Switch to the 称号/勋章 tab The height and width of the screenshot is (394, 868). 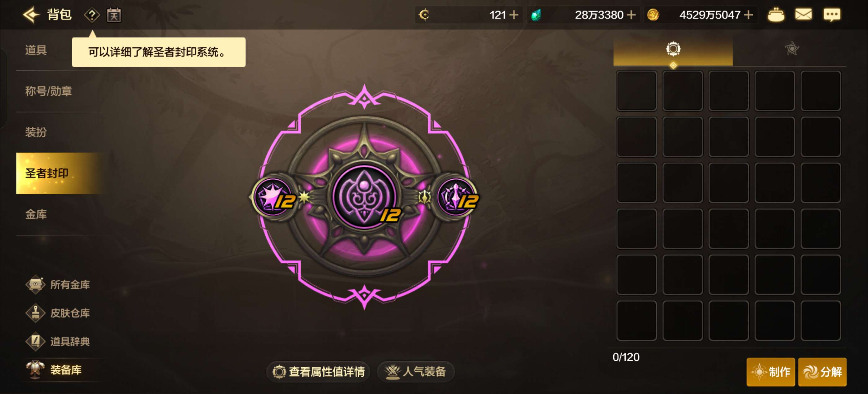49,91
